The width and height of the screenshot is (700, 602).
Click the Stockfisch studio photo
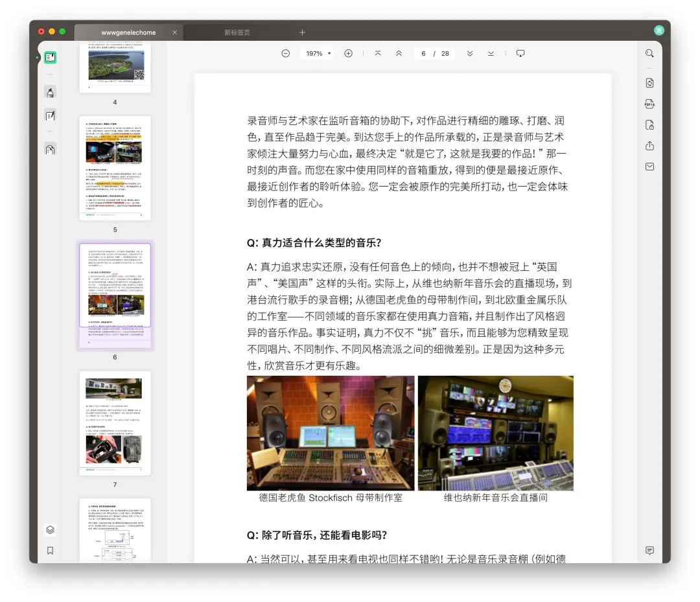pyautogui.click(x=331, y=433)
